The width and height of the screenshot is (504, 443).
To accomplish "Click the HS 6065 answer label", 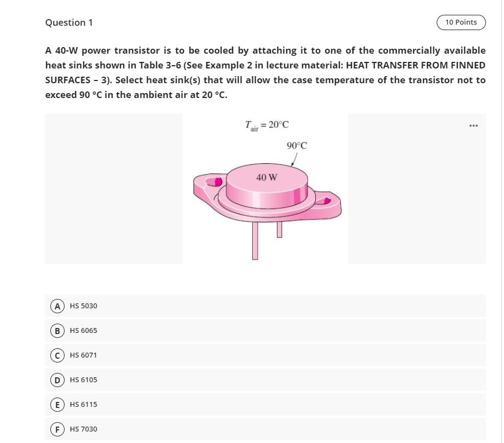I will coord(83,330).
